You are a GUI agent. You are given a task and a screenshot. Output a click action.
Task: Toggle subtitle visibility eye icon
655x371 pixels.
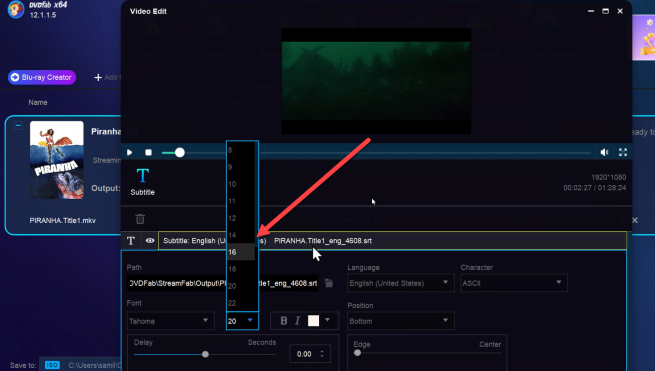pos(150,241)
